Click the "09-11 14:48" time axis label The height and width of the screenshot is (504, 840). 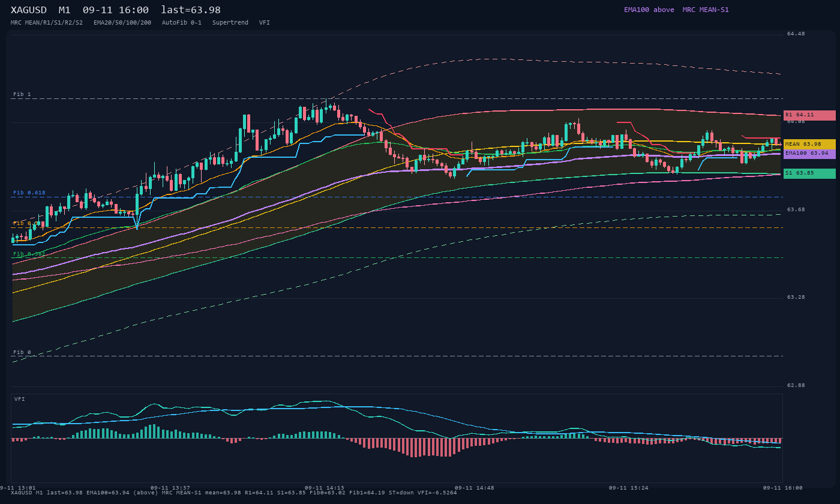tap(475, 488)
